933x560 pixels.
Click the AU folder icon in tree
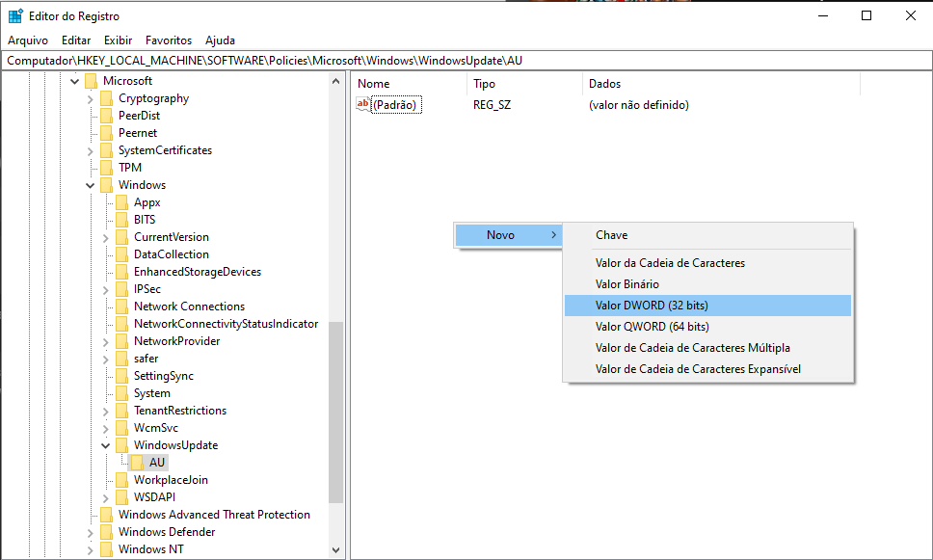138,463
